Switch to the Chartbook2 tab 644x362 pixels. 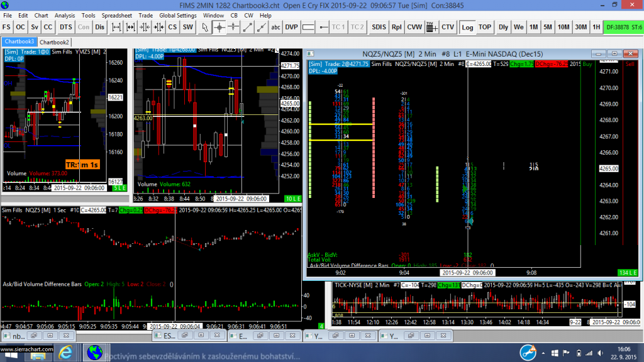click(54, 42)
